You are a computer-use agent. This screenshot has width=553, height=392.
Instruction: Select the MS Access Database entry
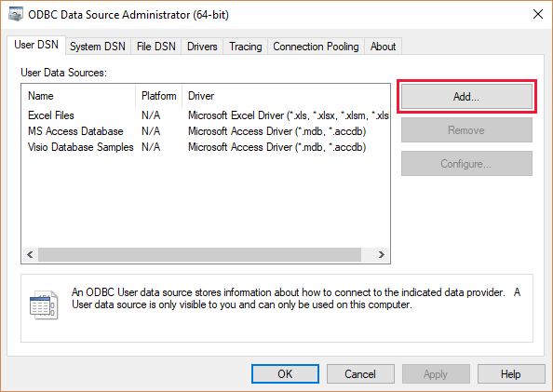(206, 131)
